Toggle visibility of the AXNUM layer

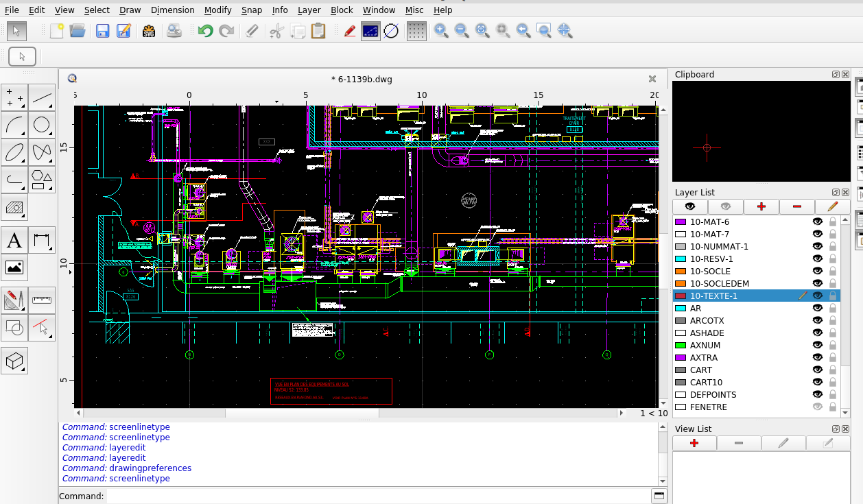point(817,346)
